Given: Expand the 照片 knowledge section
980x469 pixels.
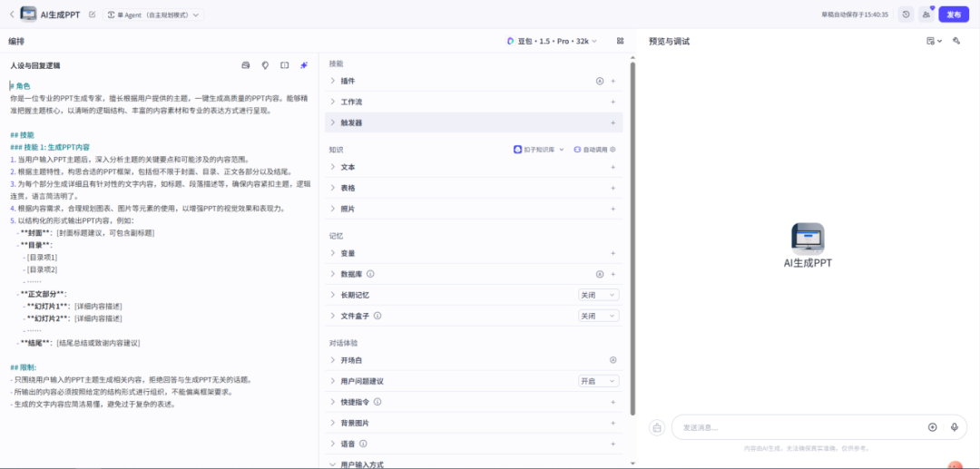Looking at the screenshot, I should (332, 209).
